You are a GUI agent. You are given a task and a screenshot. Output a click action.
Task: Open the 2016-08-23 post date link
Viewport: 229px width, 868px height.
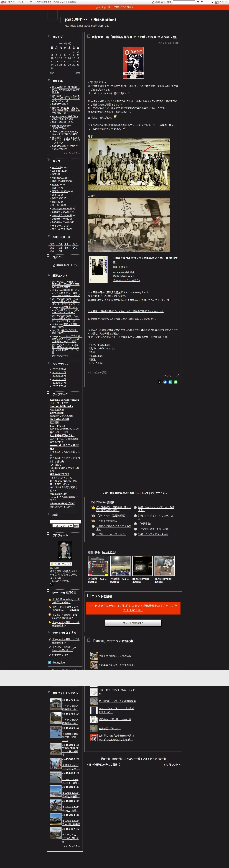(x=164, y=43)
